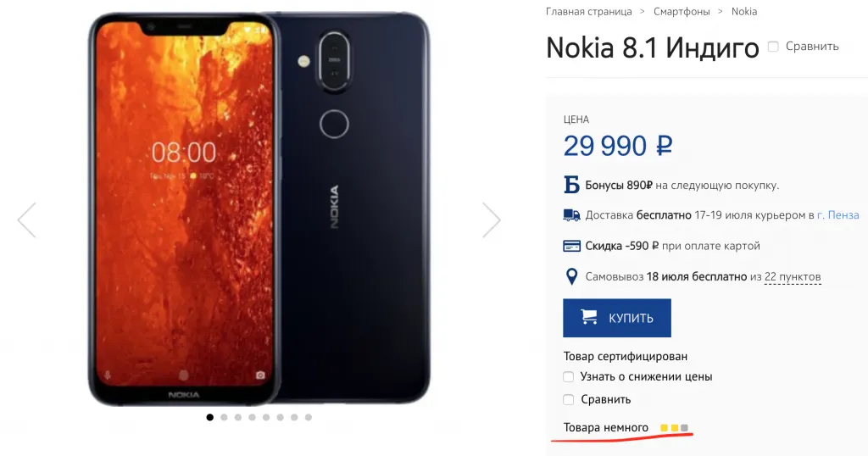Enable Узнать о снижении цены checkbox

pos(569,376)
